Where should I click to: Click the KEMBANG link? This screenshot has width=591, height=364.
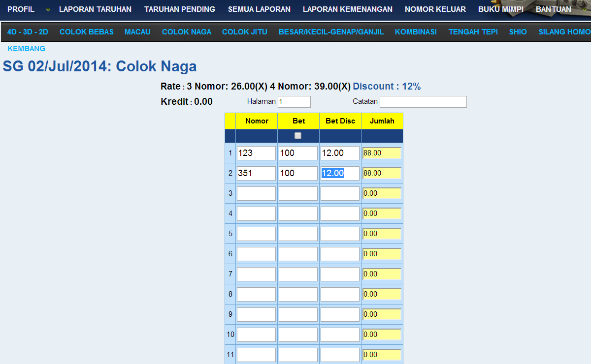pos(27,49)
